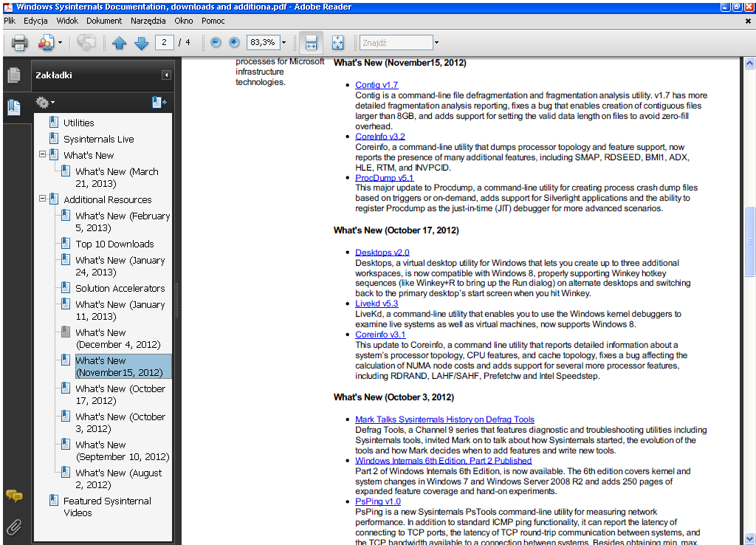This screenshot has height=545, width=756.
Task: Open the Contig v1.7 link
Action: click(x=377, y=85)
